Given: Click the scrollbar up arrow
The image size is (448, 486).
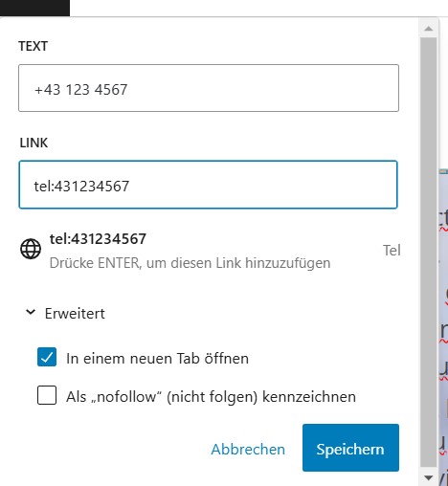Looking at the screenshot, I should point(429,29).
